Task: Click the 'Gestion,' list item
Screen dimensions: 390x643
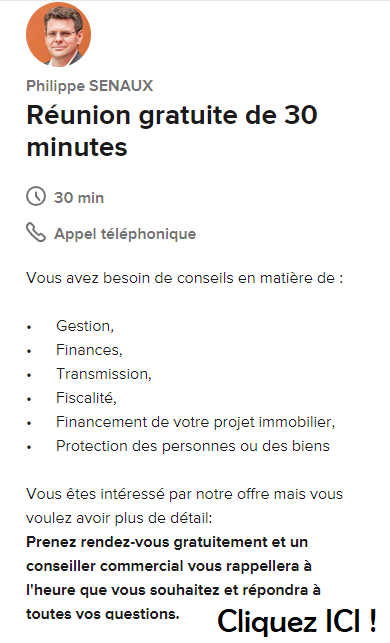Action: [85, 326]
